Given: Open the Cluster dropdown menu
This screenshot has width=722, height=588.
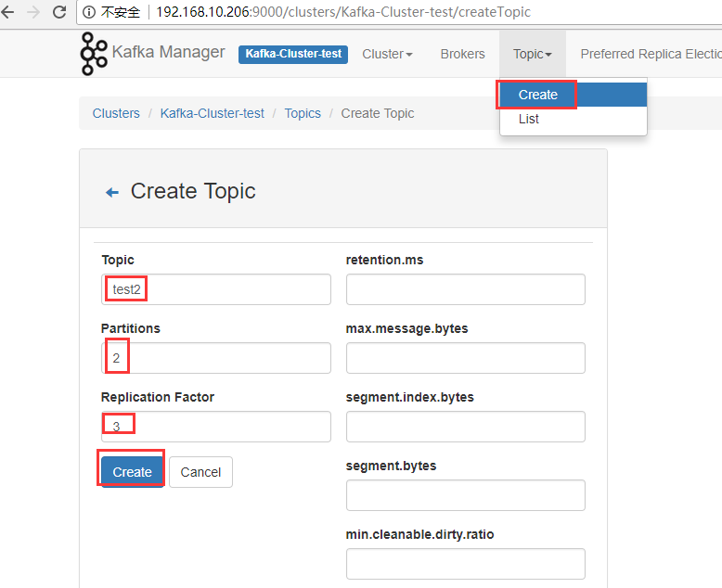Looking at the screenshot, I should coord(387,54).
